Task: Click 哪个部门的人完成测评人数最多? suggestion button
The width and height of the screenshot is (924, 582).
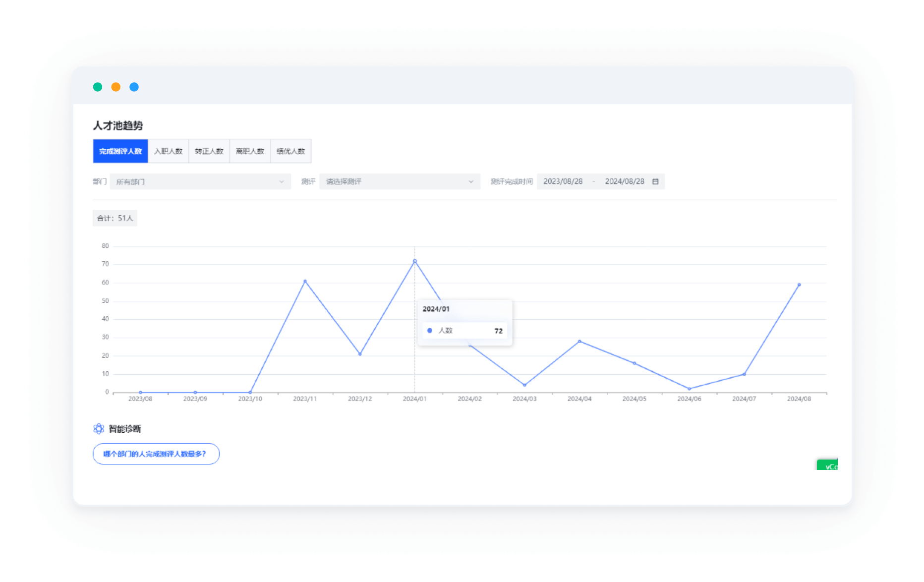Action: point(156,454)
